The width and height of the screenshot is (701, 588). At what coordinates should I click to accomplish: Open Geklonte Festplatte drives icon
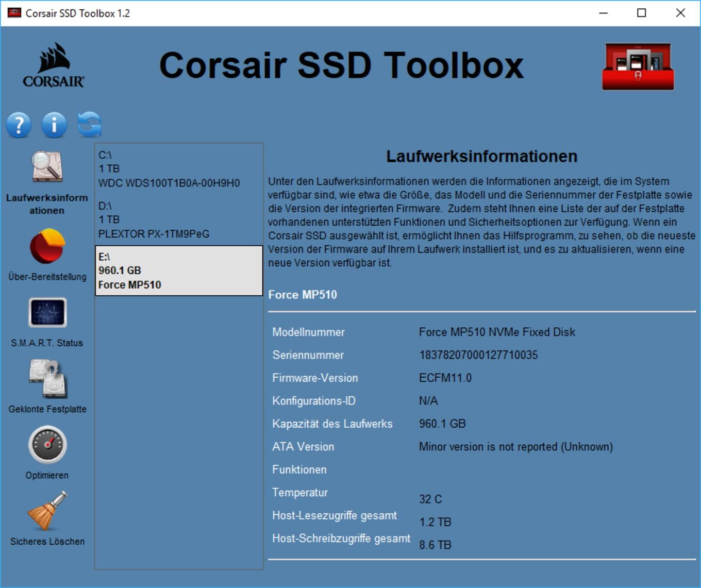tap(48, 379)
